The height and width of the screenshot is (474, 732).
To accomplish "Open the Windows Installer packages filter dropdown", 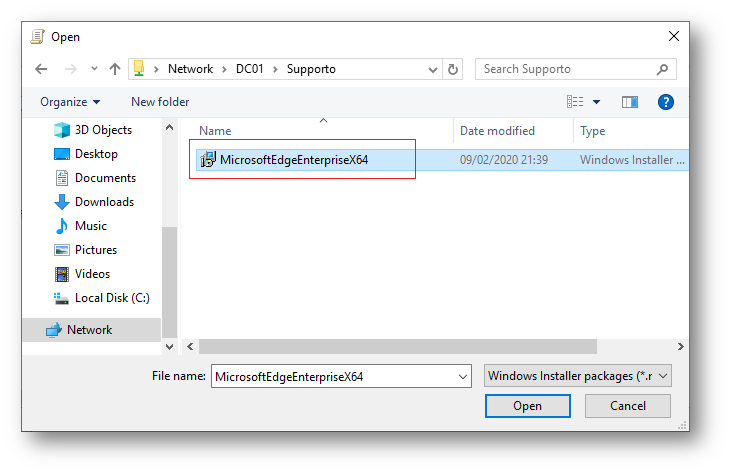I will (578, 376).
